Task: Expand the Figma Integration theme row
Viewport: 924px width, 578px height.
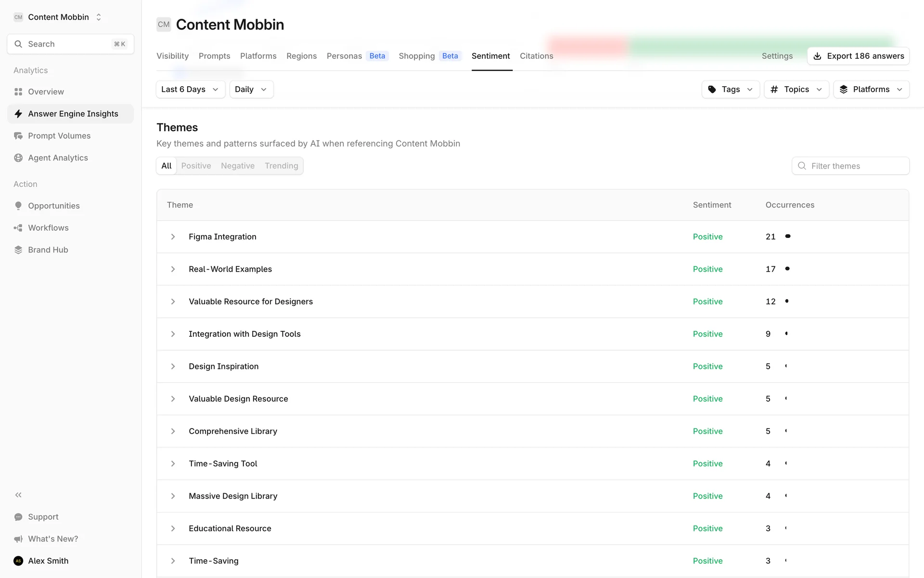Action: 173,237
